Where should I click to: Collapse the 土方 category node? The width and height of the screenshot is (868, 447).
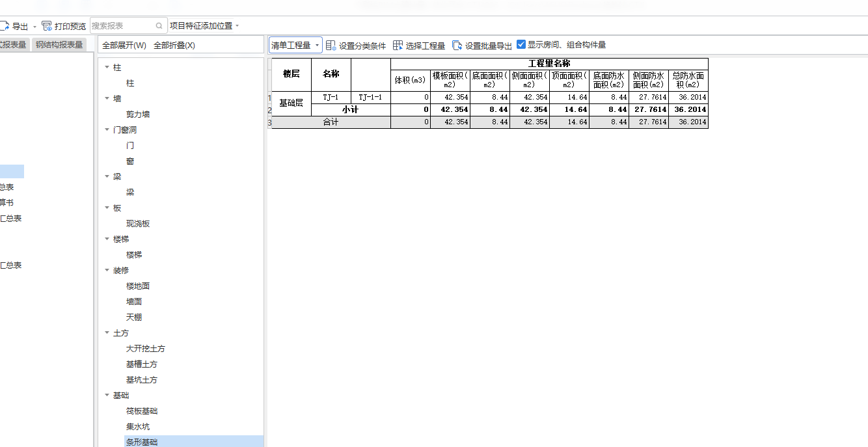(x=107, y=333)
